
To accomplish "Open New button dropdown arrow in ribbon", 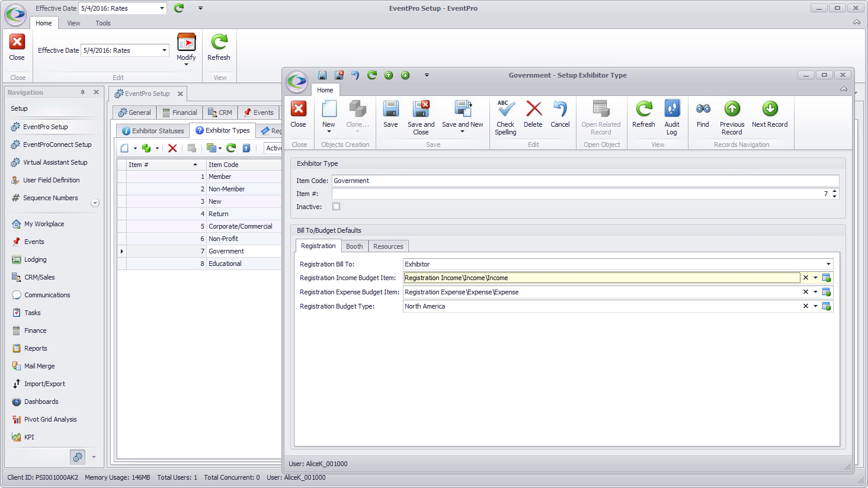I will pyautogui.click(x=329, y=131).
